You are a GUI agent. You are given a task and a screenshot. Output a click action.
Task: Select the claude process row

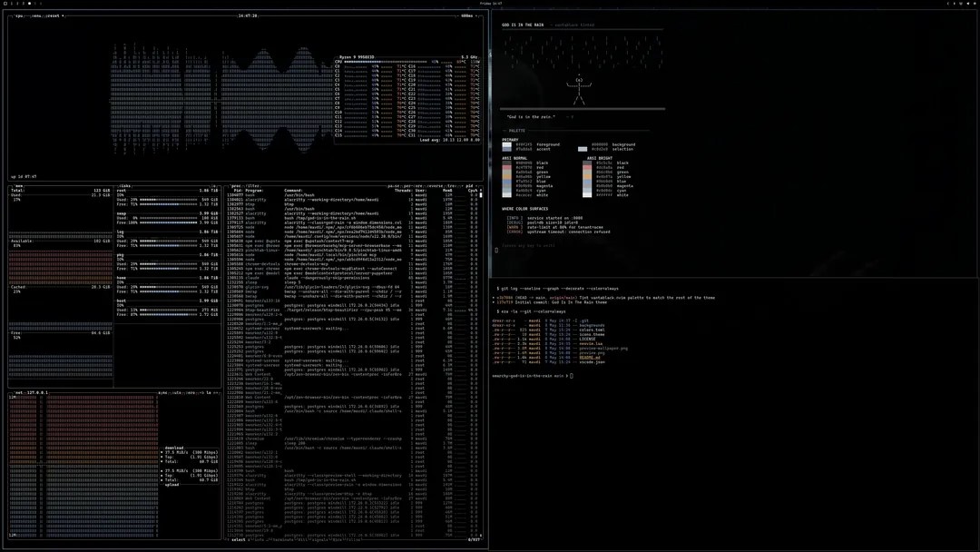click(x=352, y=278)
